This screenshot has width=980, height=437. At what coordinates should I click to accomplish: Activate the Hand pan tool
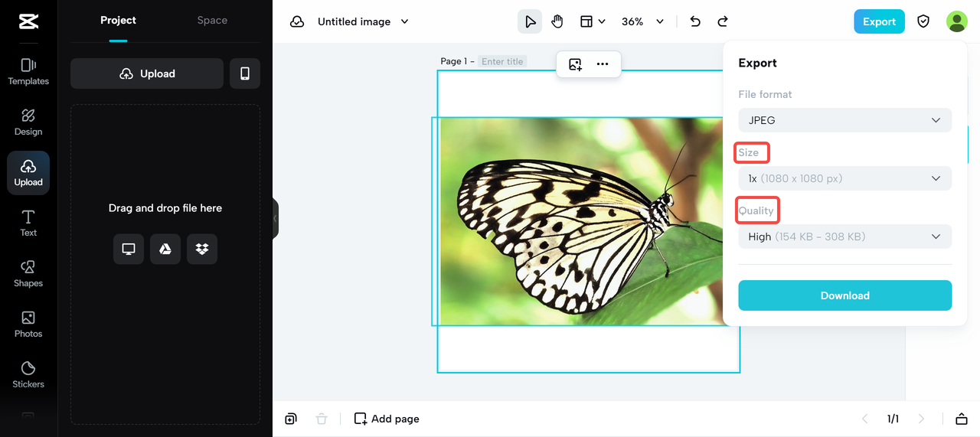(557, 21)
